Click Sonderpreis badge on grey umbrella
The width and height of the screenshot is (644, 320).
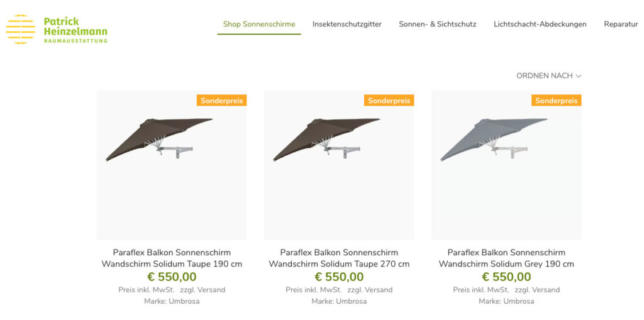coord(557,101)
